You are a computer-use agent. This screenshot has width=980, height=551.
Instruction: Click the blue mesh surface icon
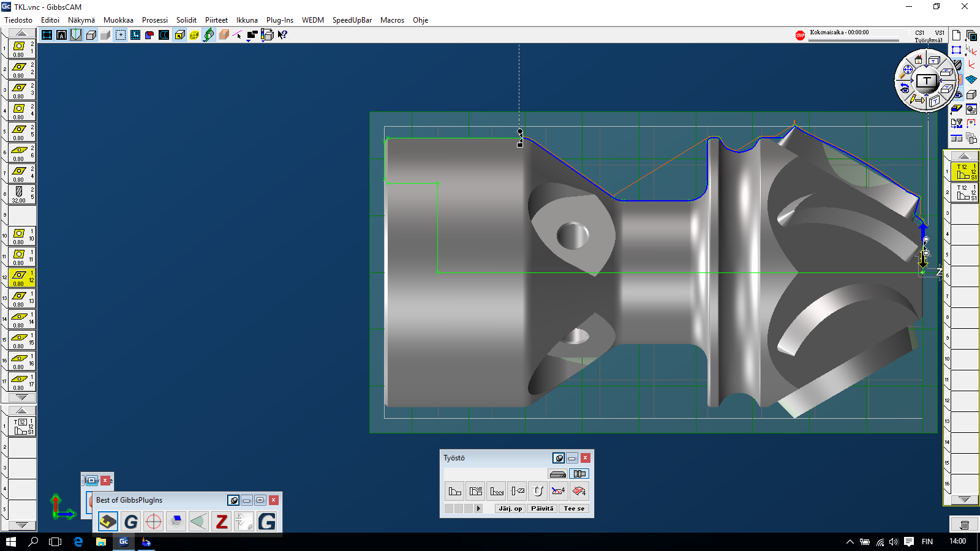click(x=971, y=80)
